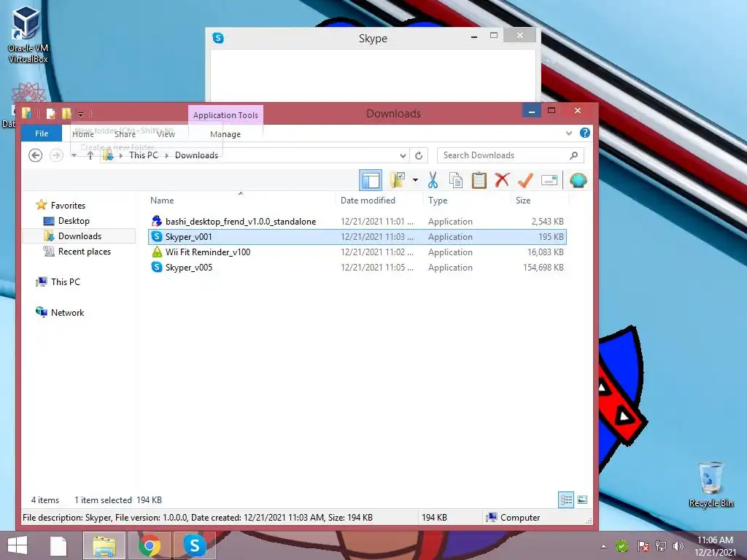The width and height of the screenshot is (747, 560).
Task: Click the red X Delete icon
Action: (502, 180)
